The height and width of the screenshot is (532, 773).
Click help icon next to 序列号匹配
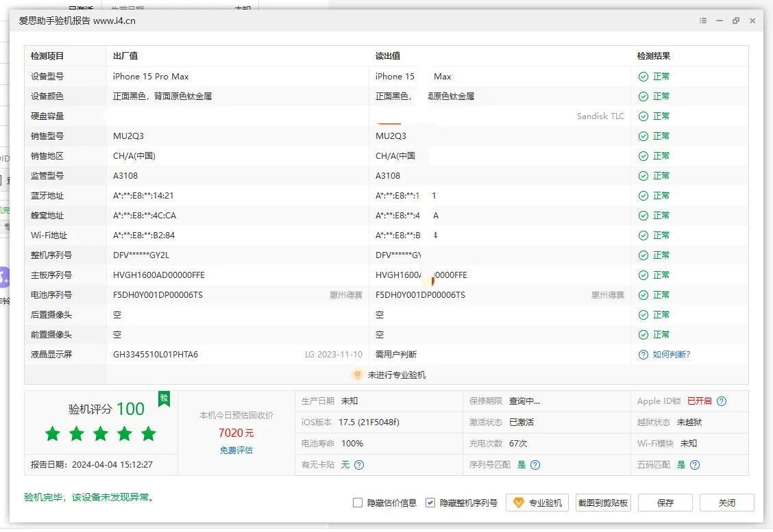535,464
